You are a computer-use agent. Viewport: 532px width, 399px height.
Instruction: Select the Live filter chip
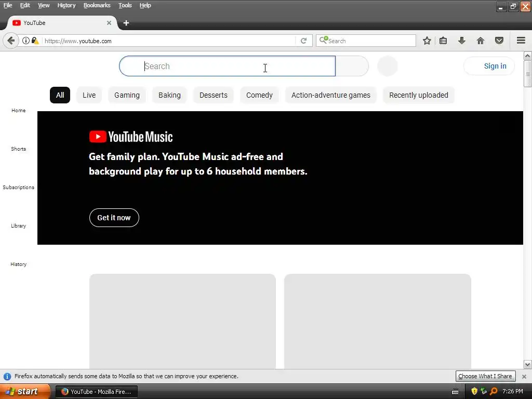(89, 95)
